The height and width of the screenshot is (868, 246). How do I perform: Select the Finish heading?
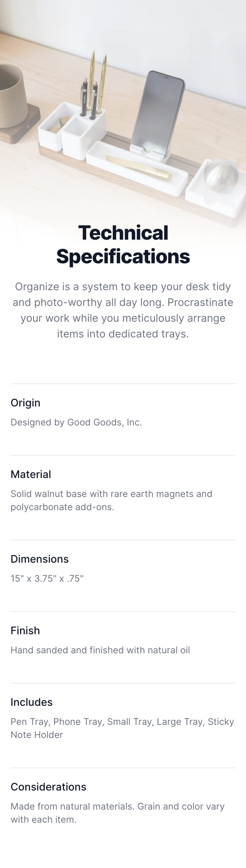[25, 630]
